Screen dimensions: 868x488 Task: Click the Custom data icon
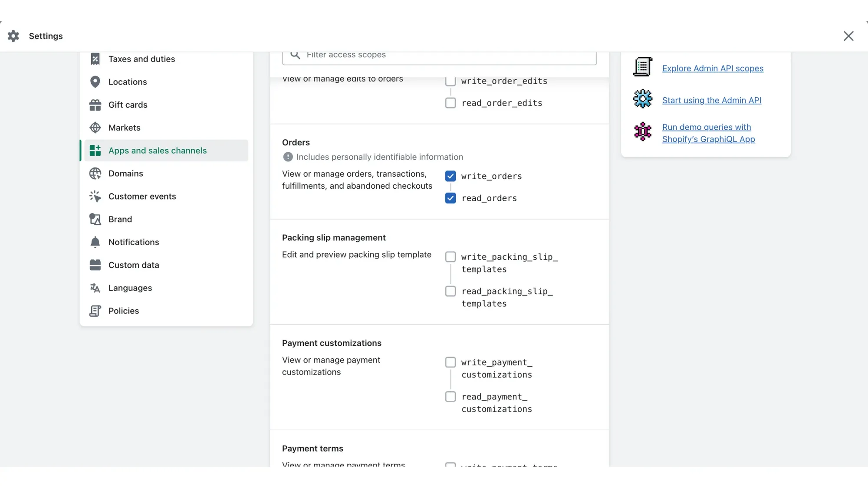95,265
